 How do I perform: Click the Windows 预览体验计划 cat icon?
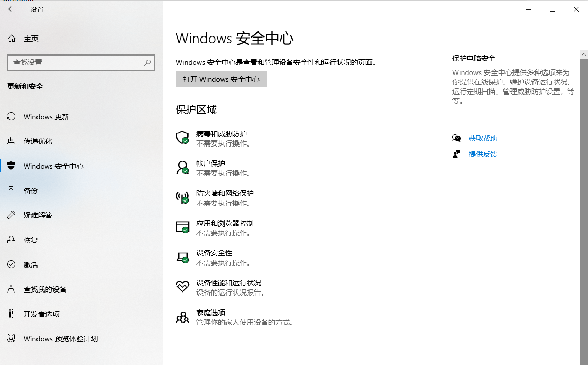[11, 338]
